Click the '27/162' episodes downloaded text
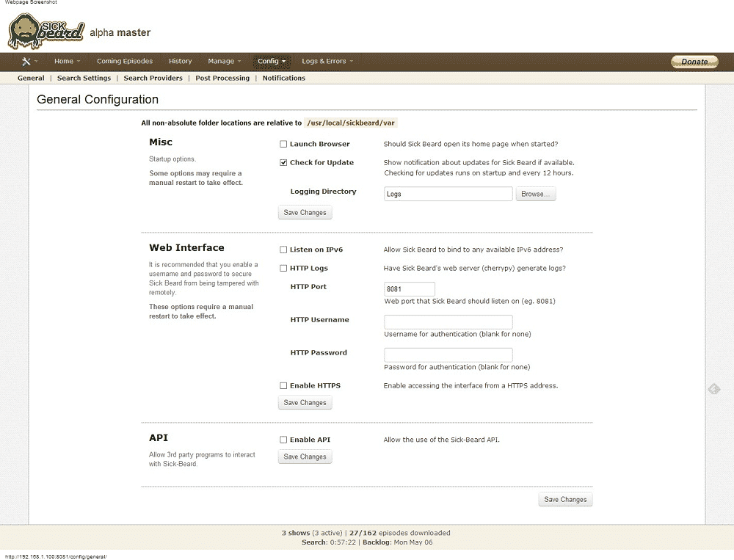The width and height of the screenshot is (734, 560). (x=363, y=533)
